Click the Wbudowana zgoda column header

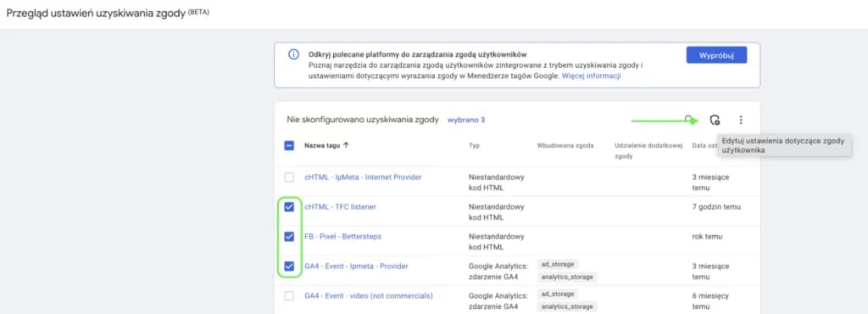point(565,146)
